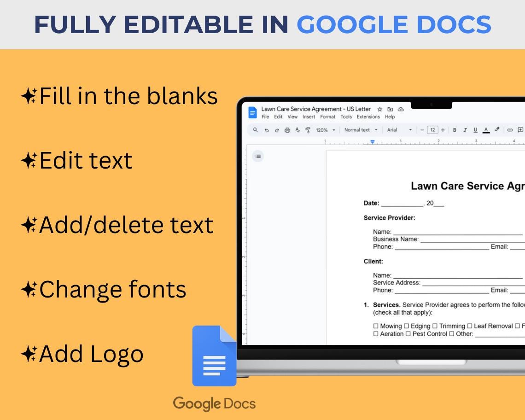Click the Service Provider Phone blank line
Screen dimensions: 525x420
442,247
